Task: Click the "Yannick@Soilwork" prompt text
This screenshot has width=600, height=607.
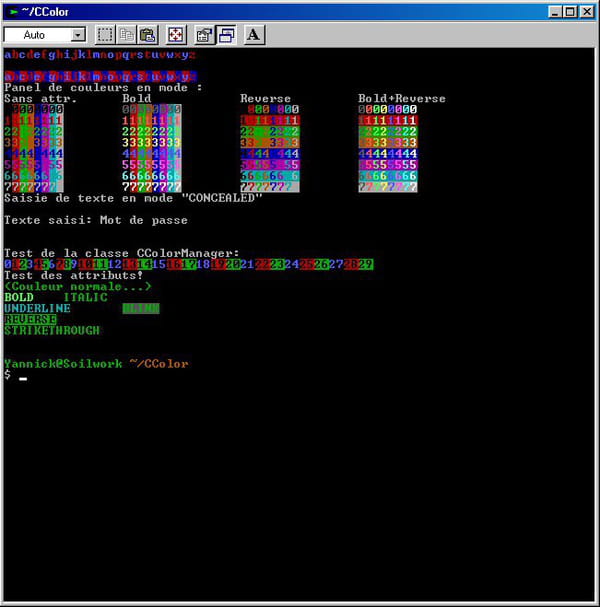Action: point(63,364)
